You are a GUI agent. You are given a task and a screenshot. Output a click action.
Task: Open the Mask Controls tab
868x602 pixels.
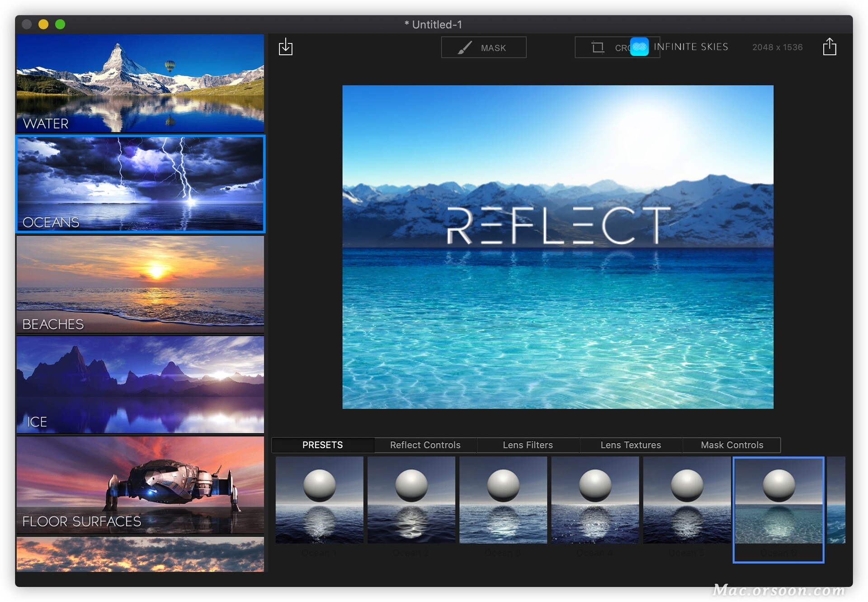pos(731,445)
